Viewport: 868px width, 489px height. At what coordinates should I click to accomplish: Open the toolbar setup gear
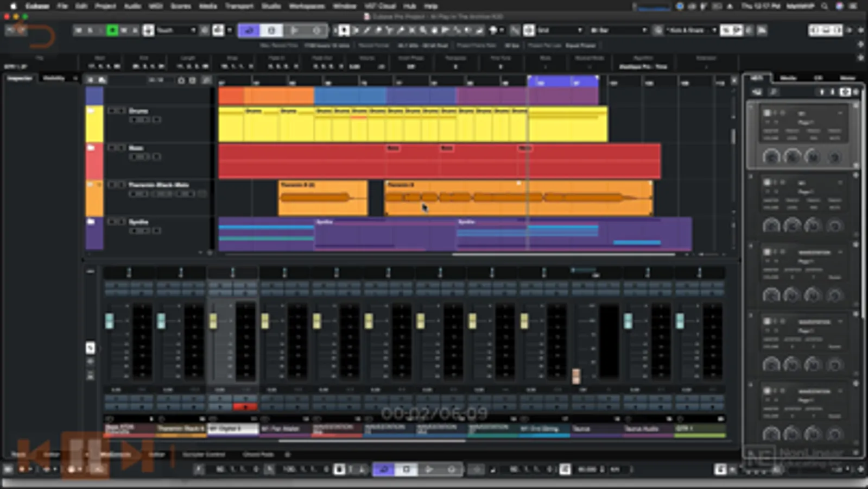pyautogui.click(x=861, y=30)
